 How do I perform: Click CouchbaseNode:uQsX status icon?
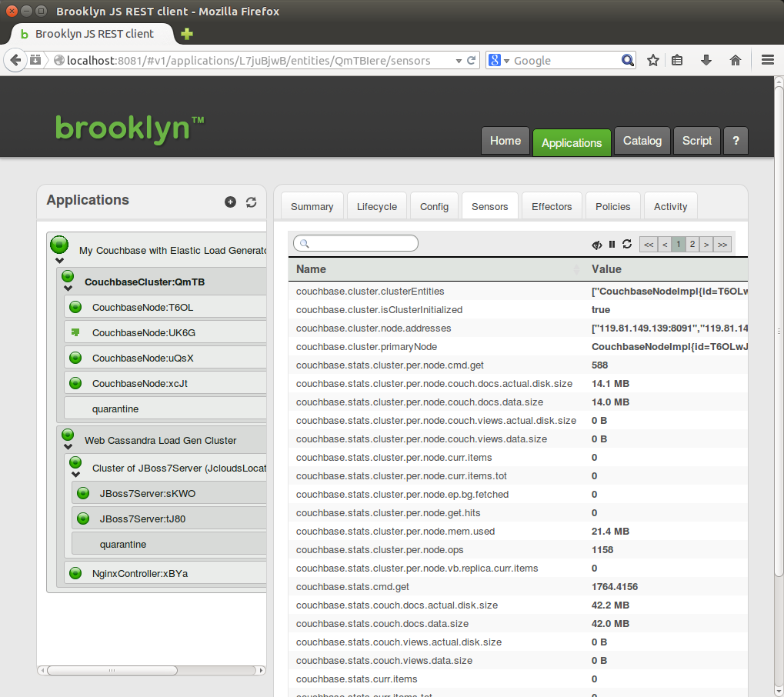[x=75, y=358]
